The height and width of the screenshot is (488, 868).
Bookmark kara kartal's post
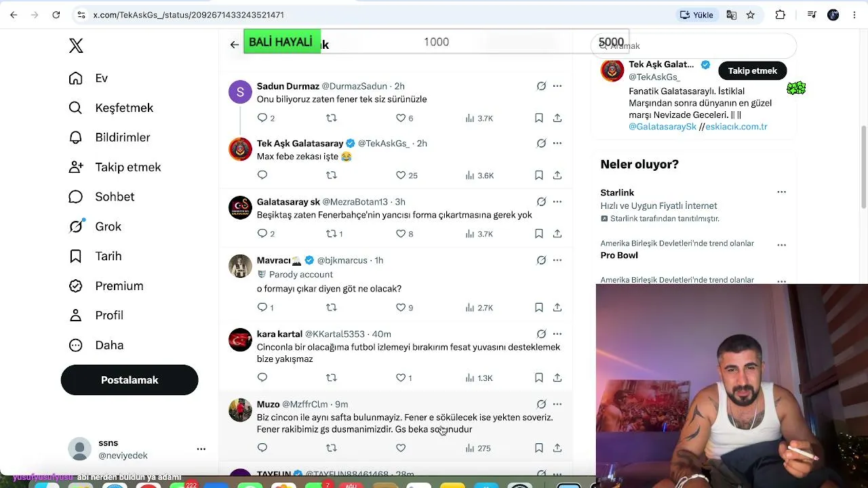[x=539, y=378]
